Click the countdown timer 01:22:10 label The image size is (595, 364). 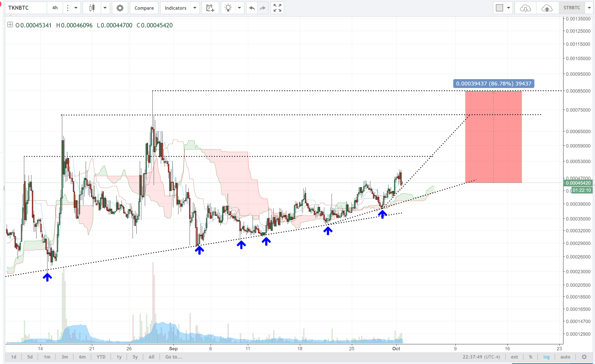pyautogui.click(x=582, y=190)
